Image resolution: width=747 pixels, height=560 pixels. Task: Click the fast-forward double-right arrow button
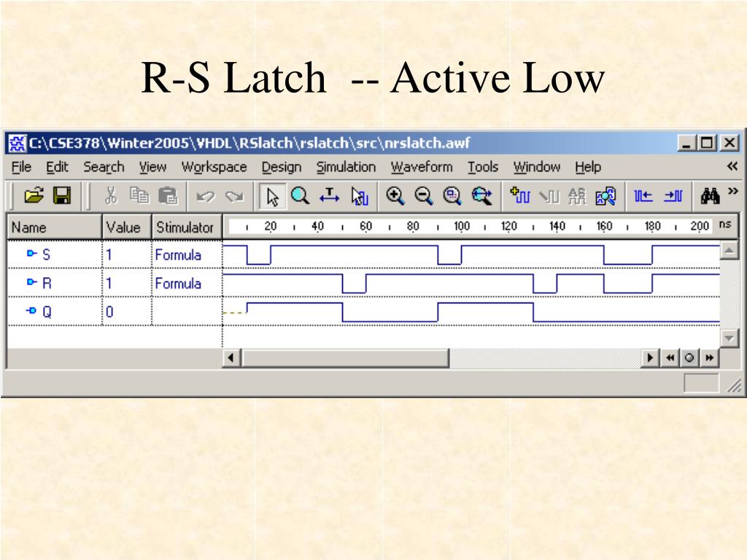709,357
